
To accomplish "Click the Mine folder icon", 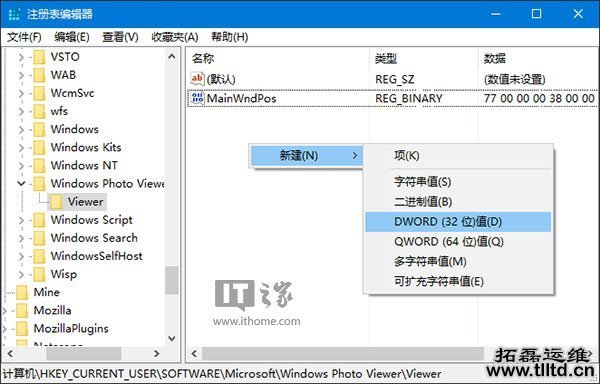I will click(22, 292).
